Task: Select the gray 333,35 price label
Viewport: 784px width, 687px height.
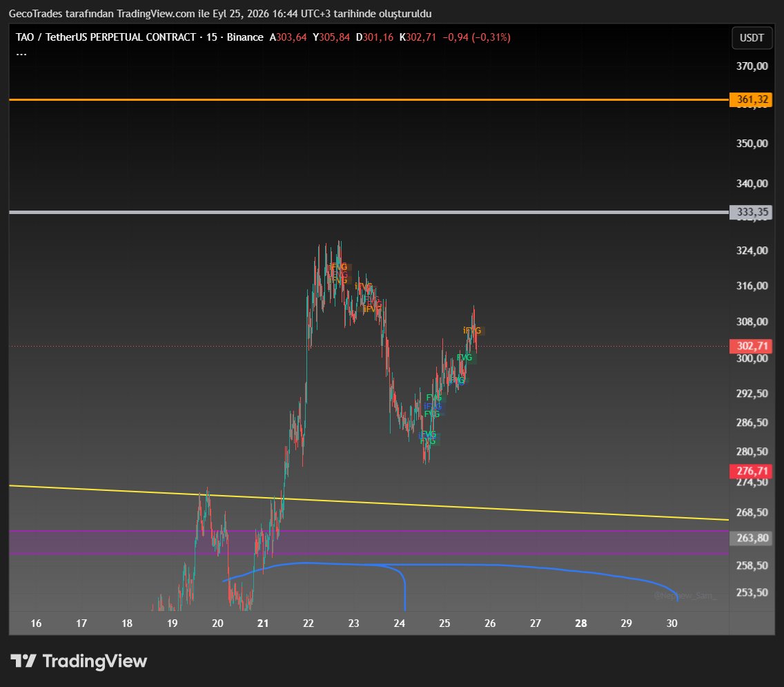Action: pos(751,212)
